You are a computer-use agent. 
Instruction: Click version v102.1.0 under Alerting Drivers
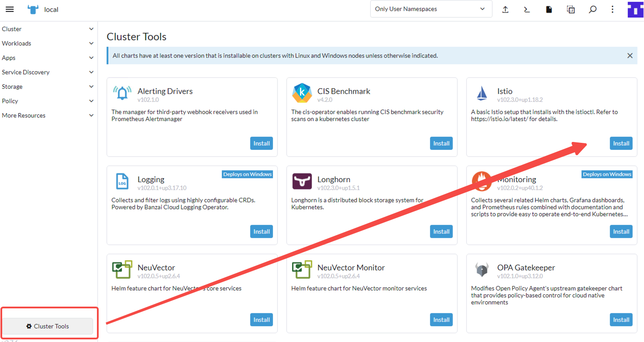(148, 100)
